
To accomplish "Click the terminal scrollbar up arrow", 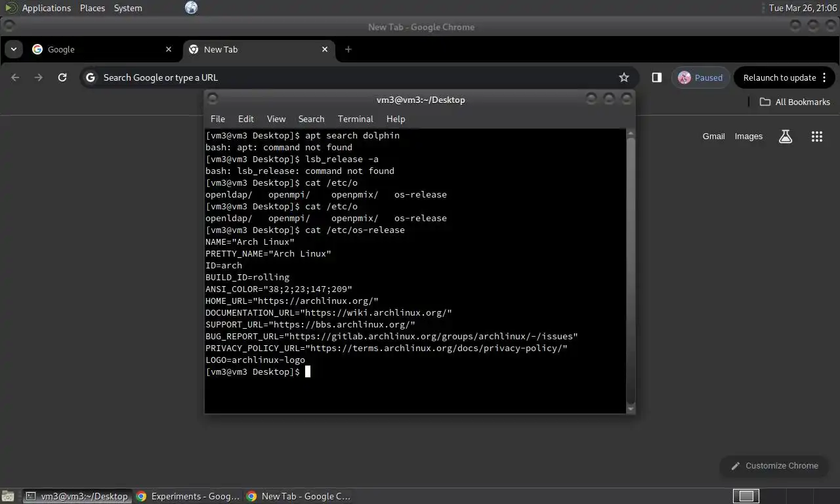I will coord(631,134).
